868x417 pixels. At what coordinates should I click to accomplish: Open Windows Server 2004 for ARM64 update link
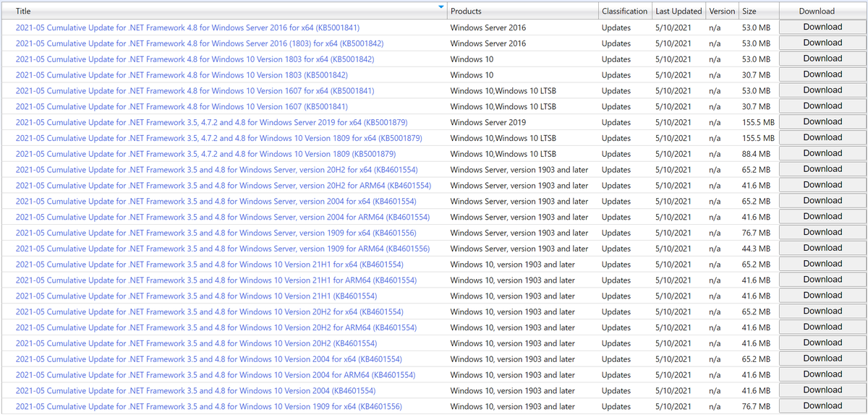click(x=222, y=218)
